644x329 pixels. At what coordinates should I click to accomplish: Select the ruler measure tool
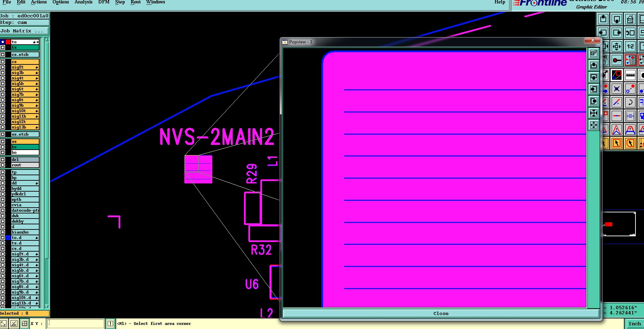coord(630,75)
